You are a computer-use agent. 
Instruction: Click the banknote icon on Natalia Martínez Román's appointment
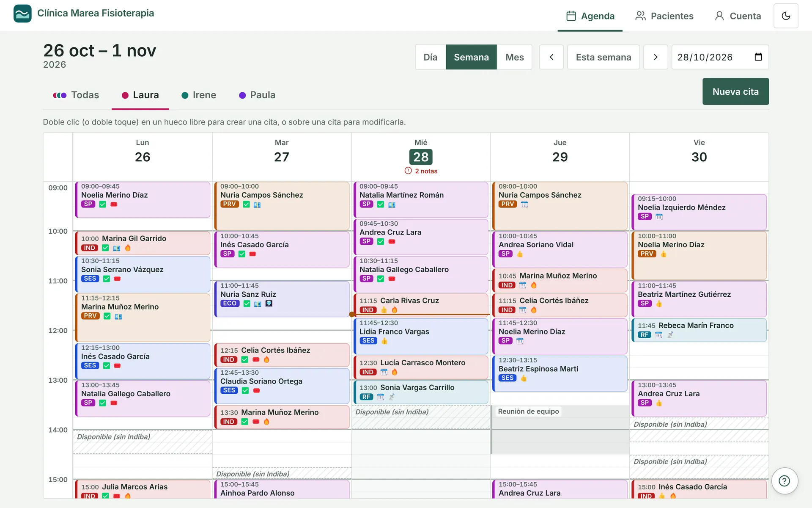pos(392,204)
